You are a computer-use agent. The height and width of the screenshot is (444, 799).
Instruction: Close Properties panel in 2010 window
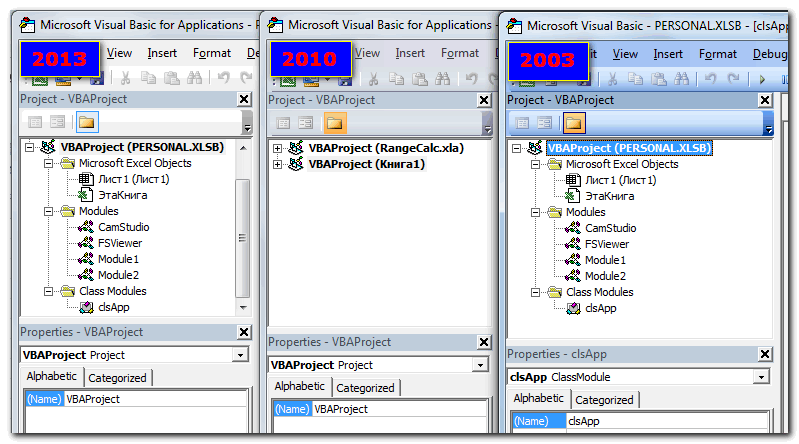tap(484, 342)
